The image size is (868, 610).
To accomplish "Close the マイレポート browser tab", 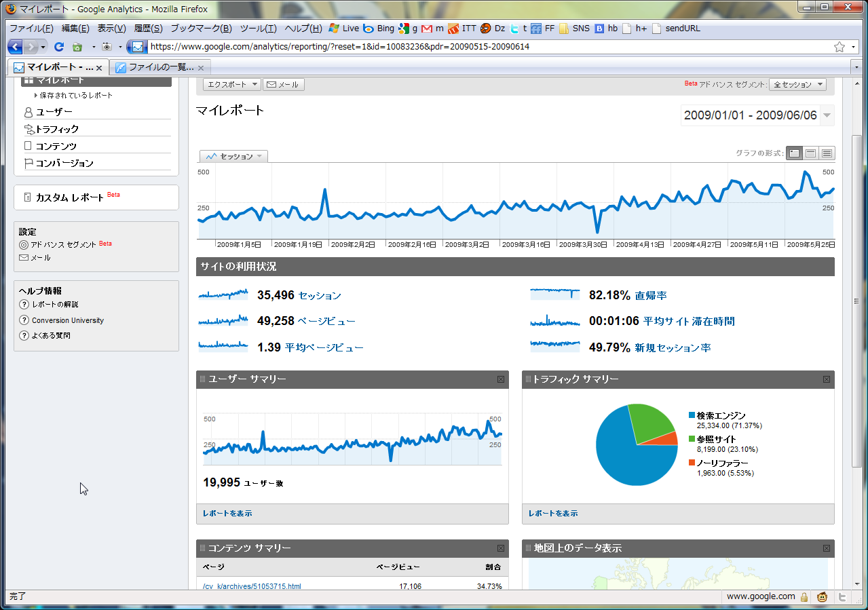I will (99, 68).
